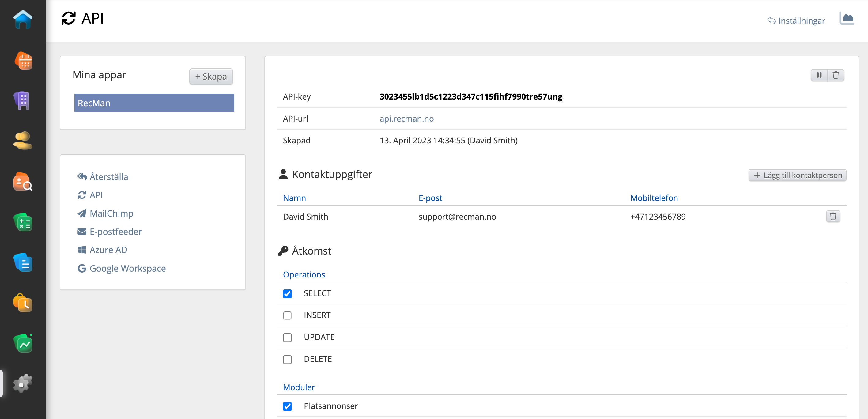
Task: Disable the Platsannonser module checkbox
Action: (287, 406)
